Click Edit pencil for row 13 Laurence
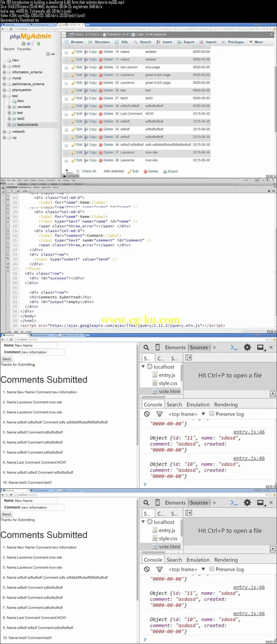 click(74, 75)
